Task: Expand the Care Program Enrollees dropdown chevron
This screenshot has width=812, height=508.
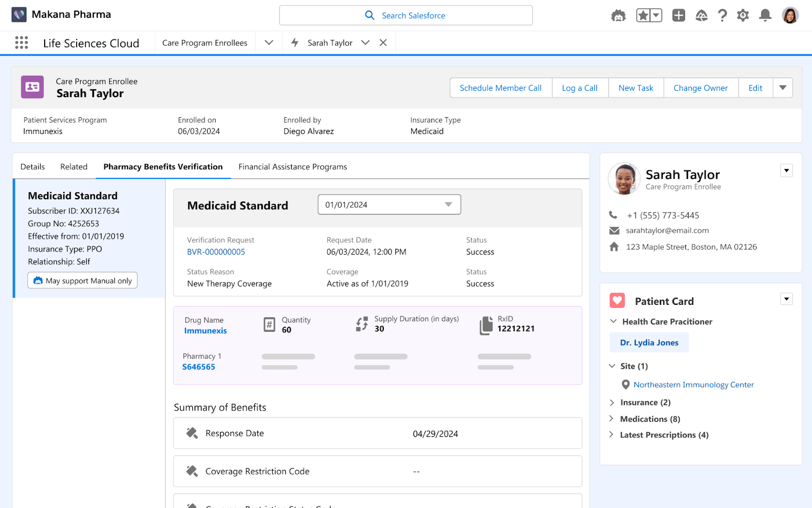Action: 269,43
